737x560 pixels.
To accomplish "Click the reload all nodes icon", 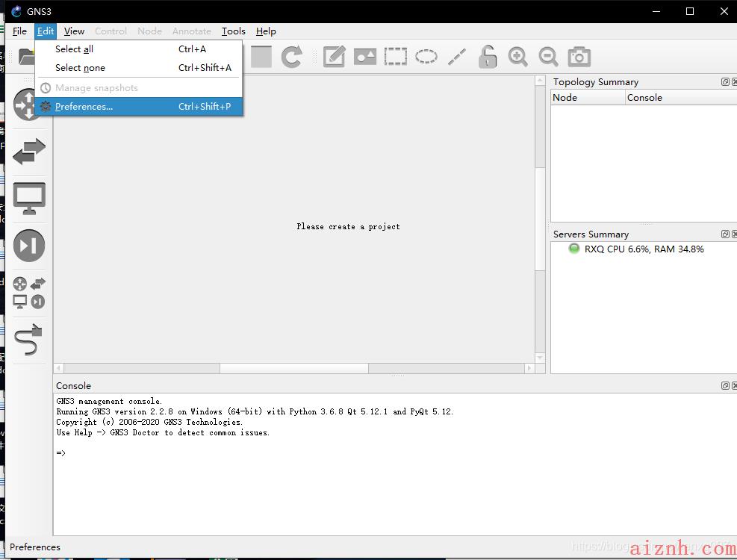I will [x=291, y=57].
